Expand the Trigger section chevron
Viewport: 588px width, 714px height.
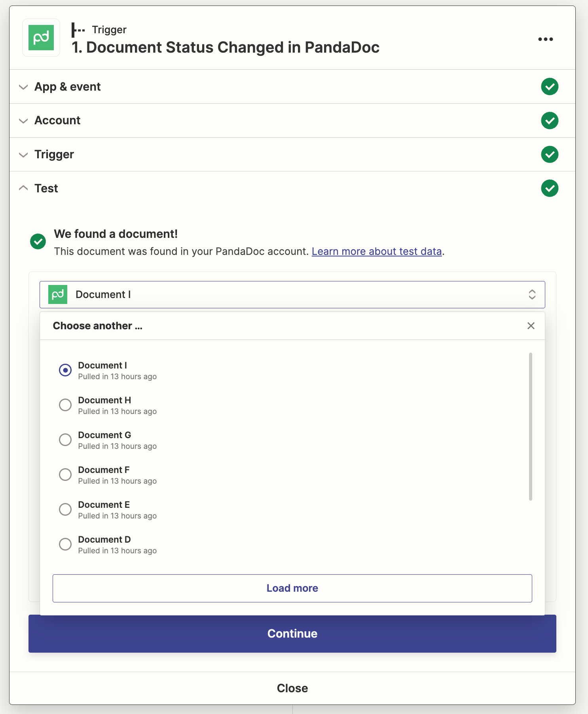(x=23, y=155)
